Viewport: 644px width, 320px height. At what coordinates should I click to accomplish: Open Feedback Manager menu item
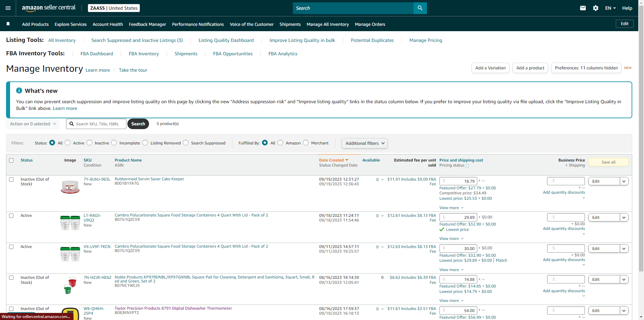click(x=148, y=24)
